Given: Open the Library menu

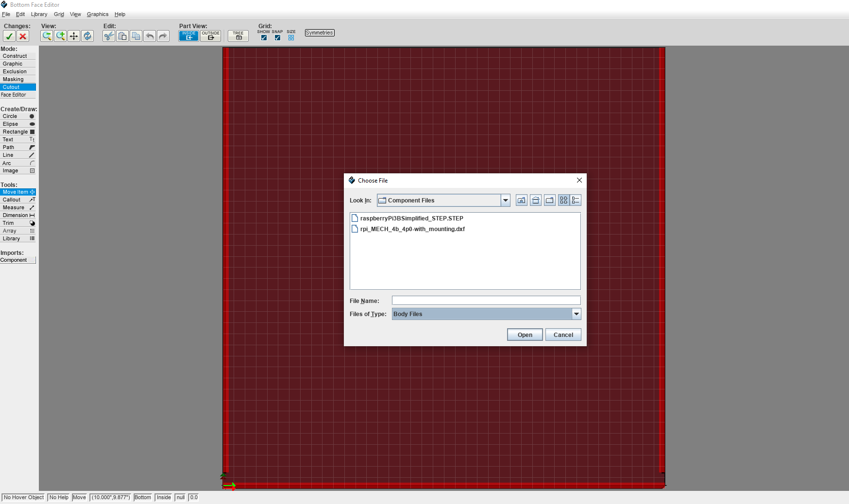Looking at the screenshot, I should pos(39,14).
